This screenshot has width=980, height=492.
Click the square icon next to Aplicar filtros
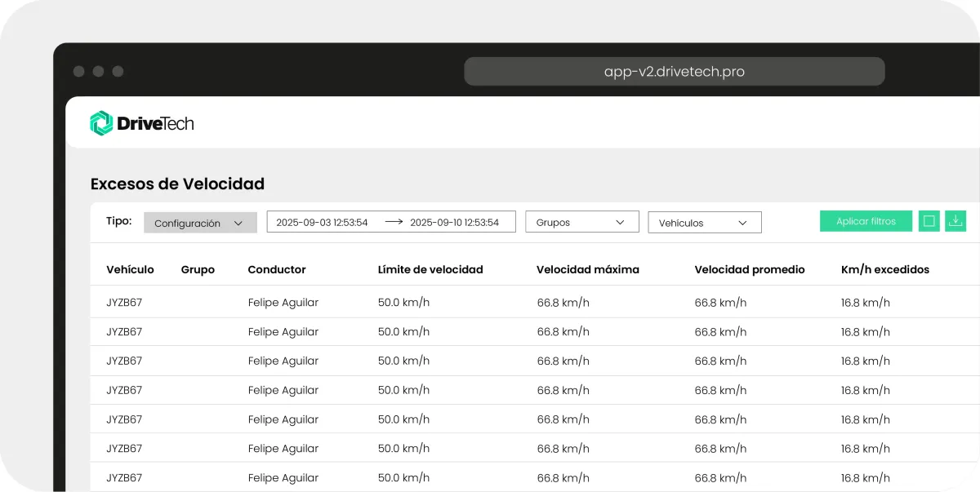click(929, 221)
